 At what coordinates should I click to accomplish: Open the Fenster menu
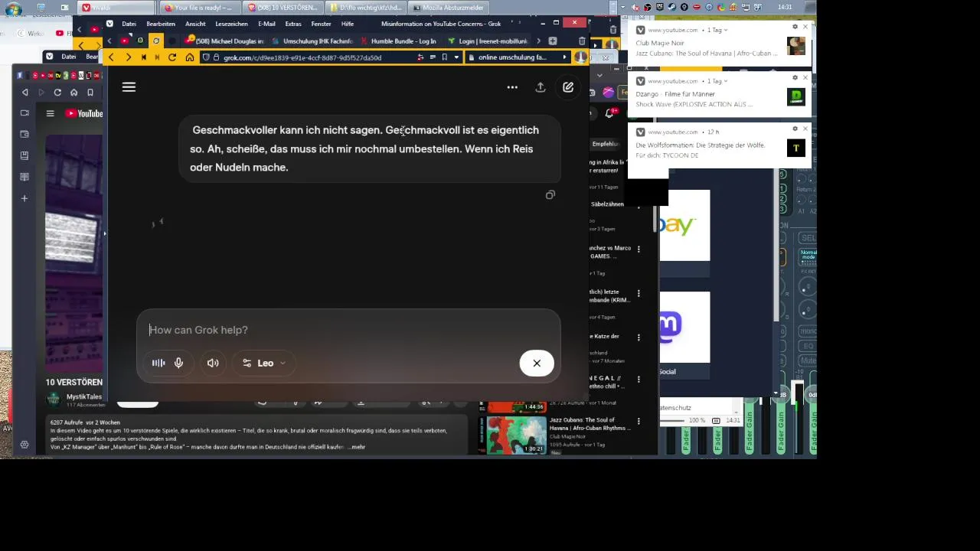(321, 24)
